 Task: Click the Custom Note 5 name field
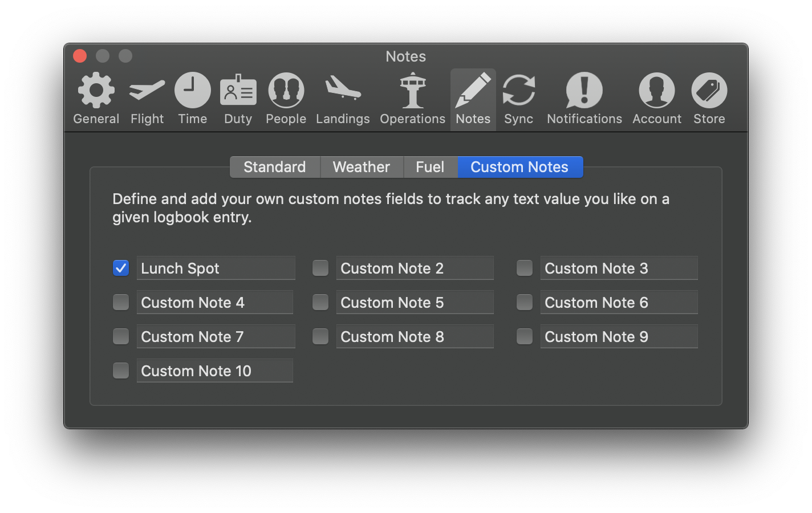415,302
